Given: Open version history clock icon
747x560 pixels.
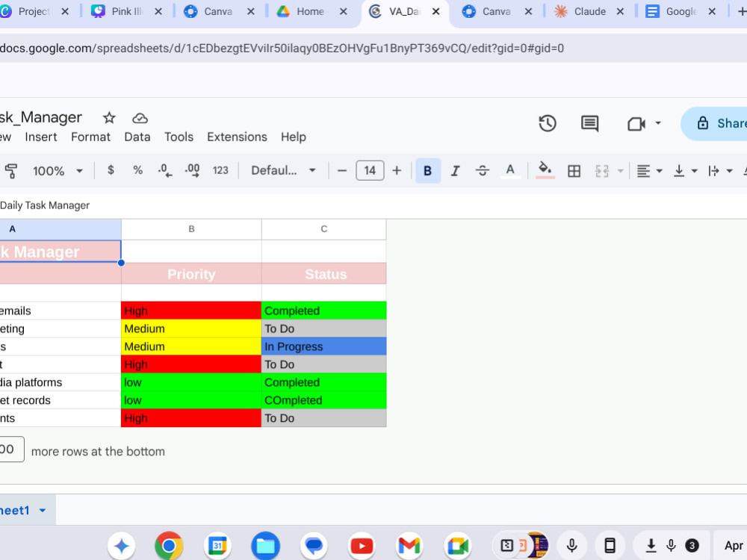Looking at the screenshot, I should [x=548, y=123].
